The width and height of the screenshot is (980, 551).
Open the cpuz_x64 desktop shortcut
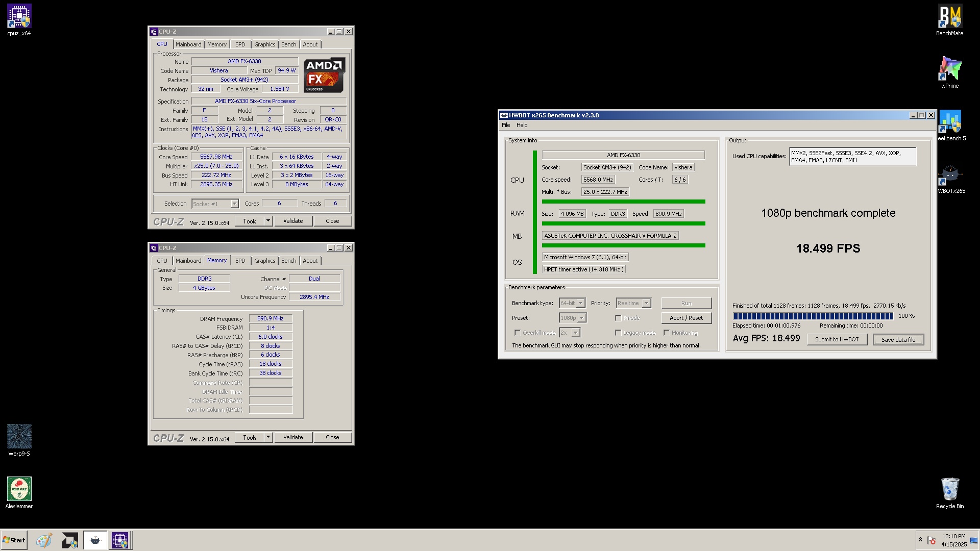pos(19,20)
